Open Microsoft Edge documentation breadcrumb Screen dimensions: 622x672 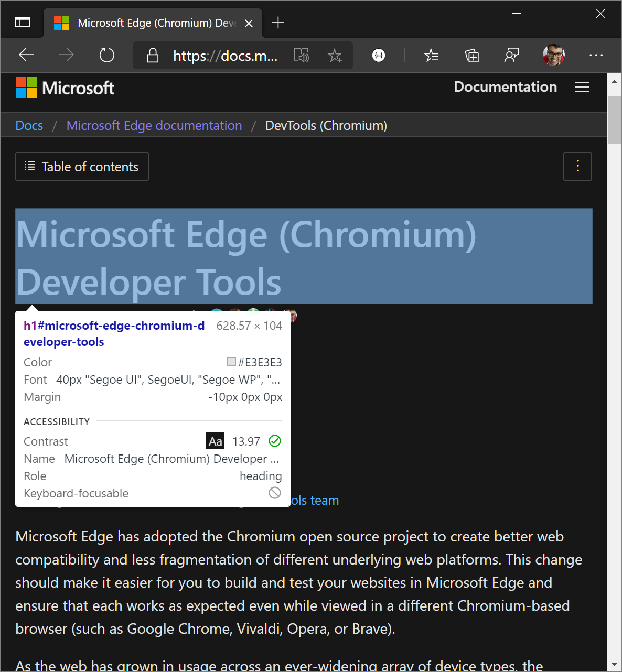click(x=154, y=126)
